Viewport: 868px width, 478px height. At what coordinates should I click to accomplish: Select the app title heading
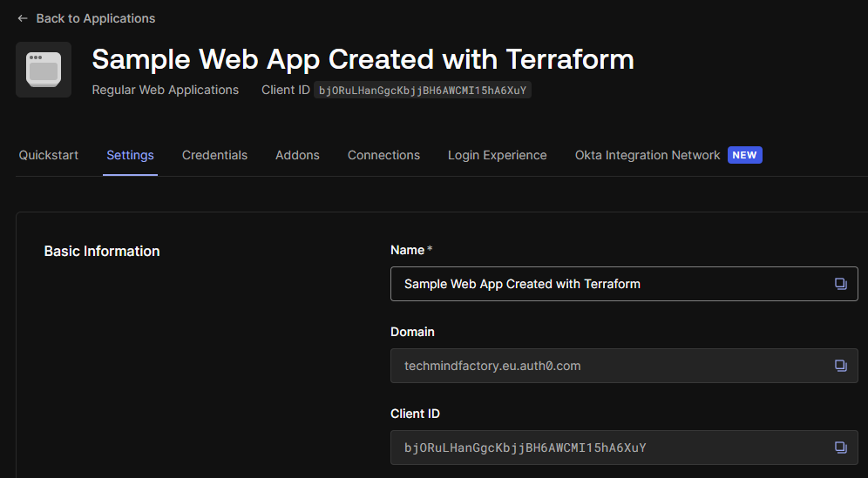coord(363,59)
